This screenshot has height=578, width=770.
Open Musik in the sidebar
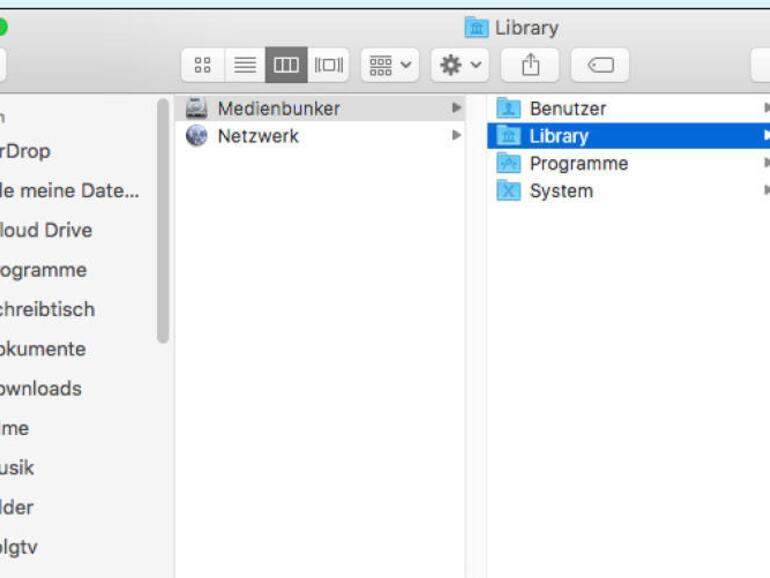pyautogui.click(x=17, y=468)
